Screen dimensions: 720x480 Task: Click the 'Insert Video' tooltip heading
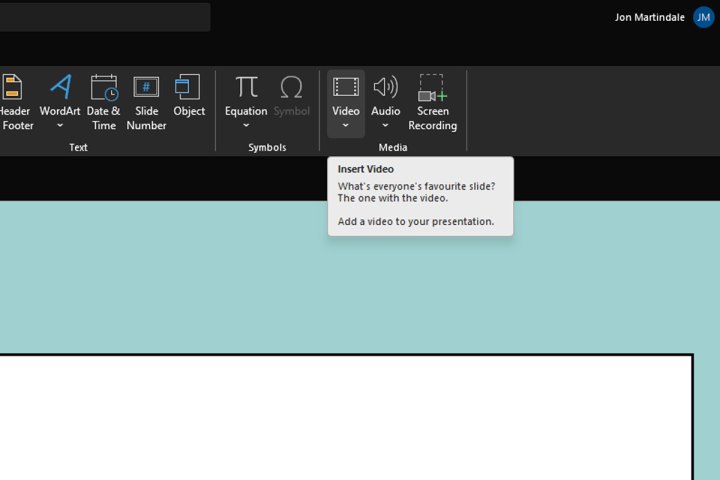[366, 169]
